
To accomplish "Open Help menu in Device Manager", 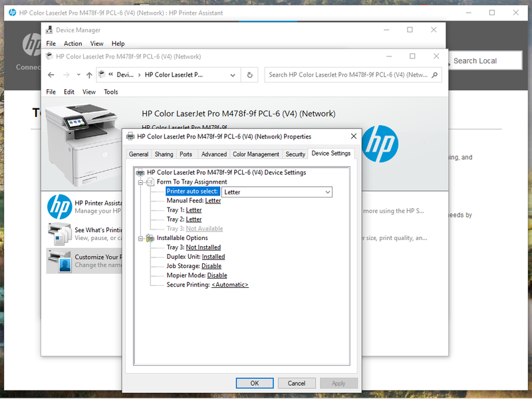I will (118, 44).
